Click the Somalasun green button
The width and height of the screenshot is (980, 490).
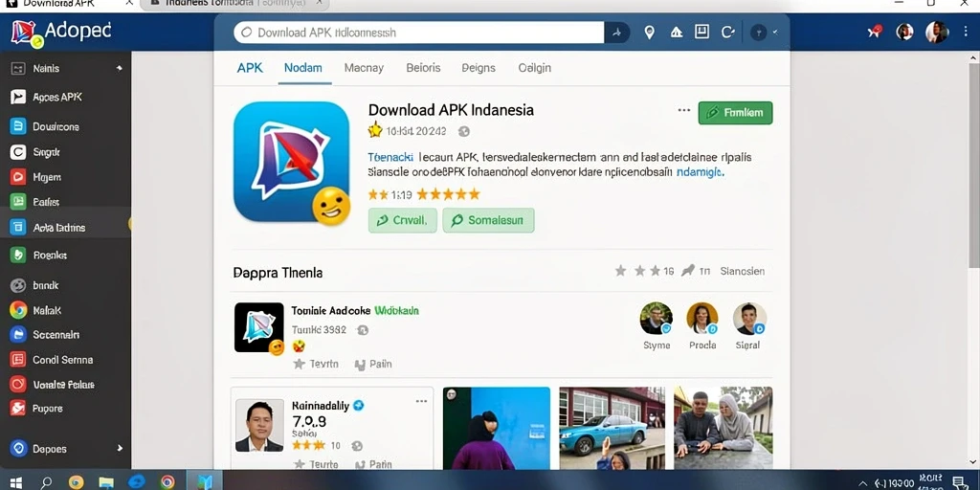pos(488,220)
